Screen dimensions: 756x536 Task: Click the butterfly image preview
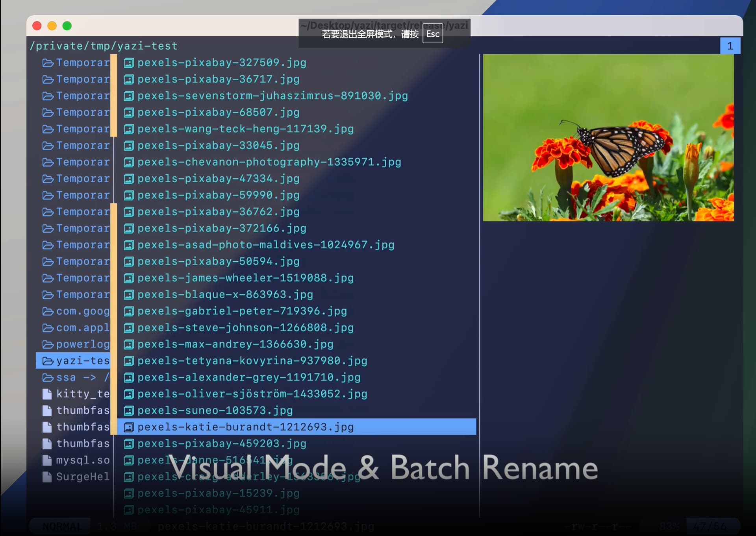[608, 138]
